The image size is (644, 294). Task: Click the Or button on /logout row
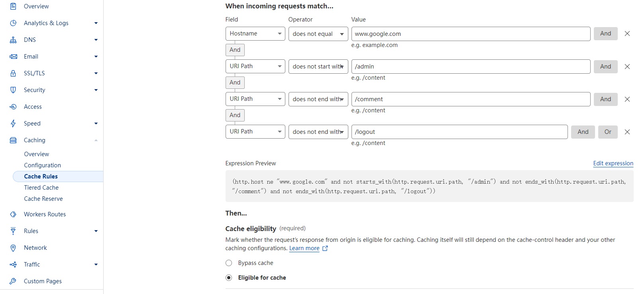pos(607,132)
